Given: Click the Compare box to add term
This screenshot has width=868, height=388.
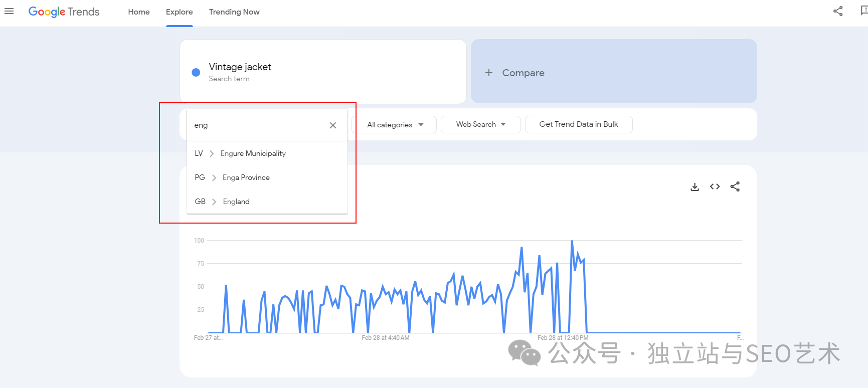Looking at the screenshot, I should point(614,71).
